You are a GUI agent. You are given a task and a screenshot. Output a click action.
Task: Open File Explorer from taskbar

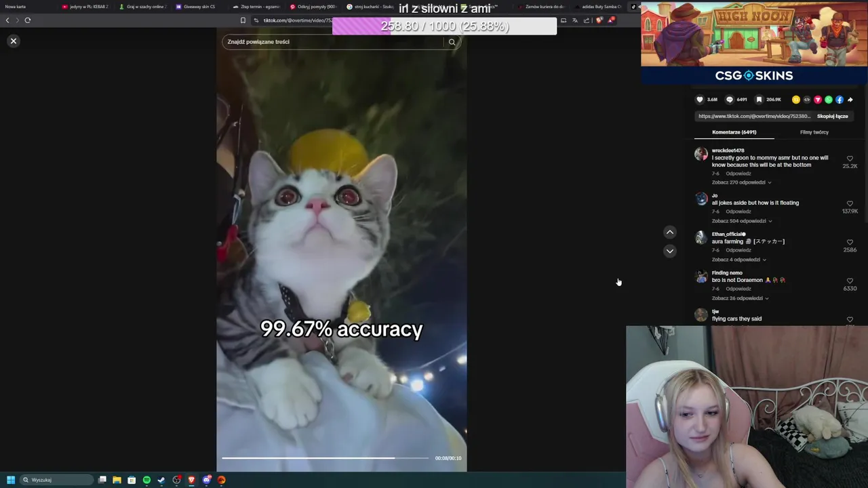point(117,480)
